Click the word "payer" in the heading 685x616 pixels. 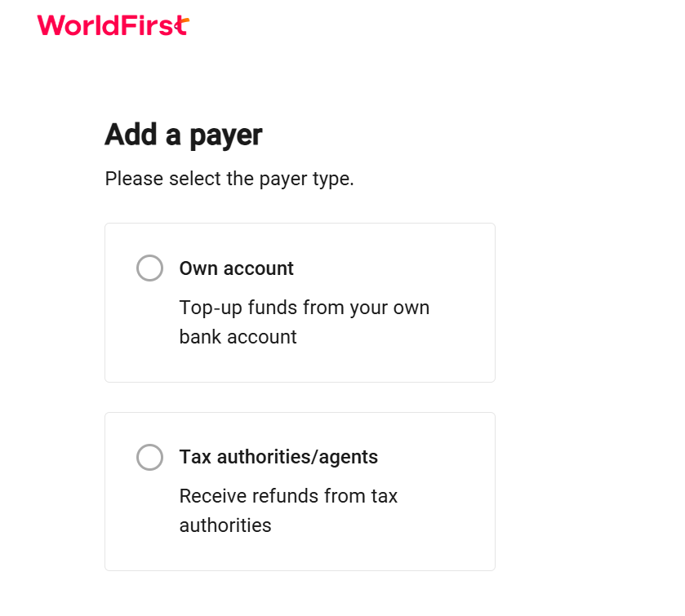coord(226,136)
